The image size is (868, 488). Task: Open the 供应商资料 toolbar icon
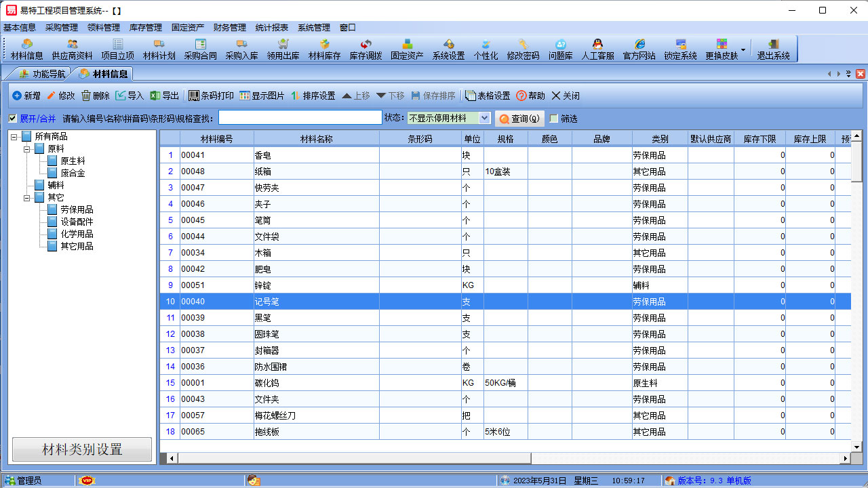(x=73, y=48)
